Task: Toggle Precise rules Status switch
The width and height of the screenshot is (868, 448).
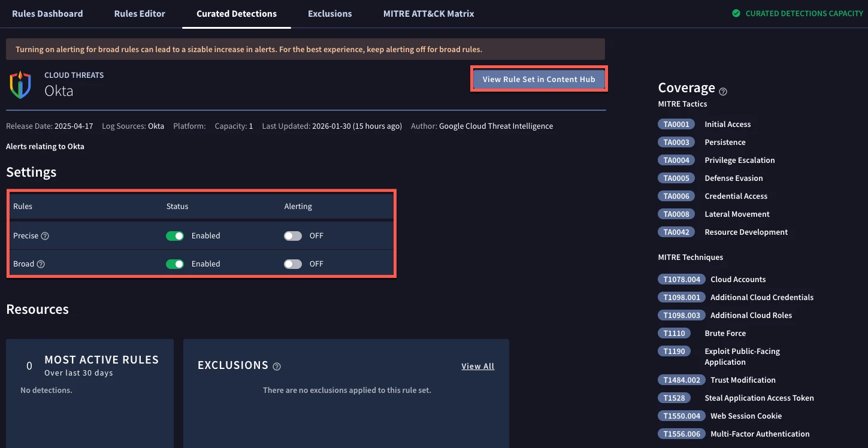Action: pos(175,236)
